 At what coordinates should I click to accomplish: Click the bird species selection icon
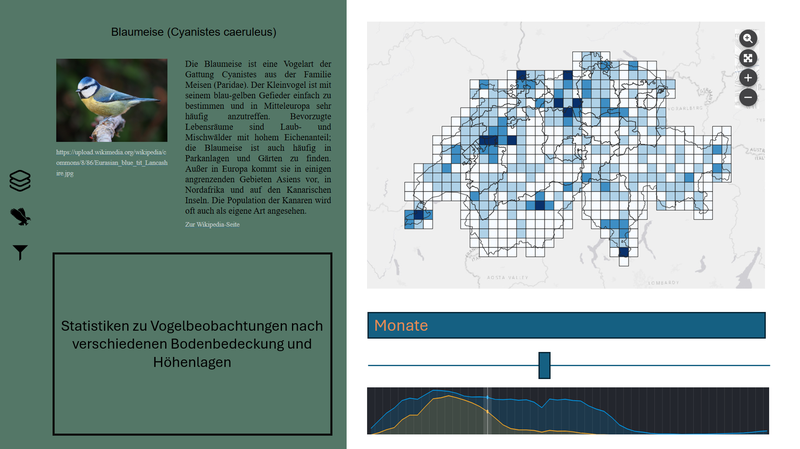click(20, 216)
